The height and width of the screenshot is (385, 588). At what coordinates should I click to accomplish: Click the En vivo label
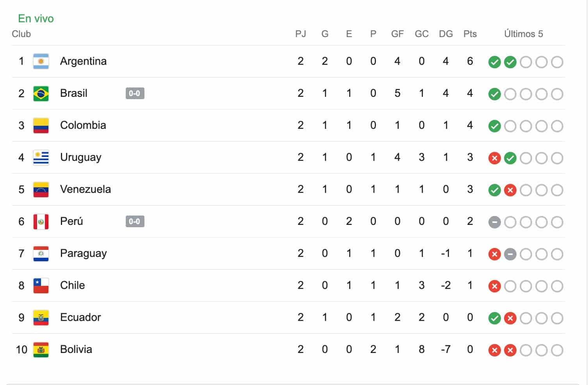pyautogui.click(x=36, y=18)
